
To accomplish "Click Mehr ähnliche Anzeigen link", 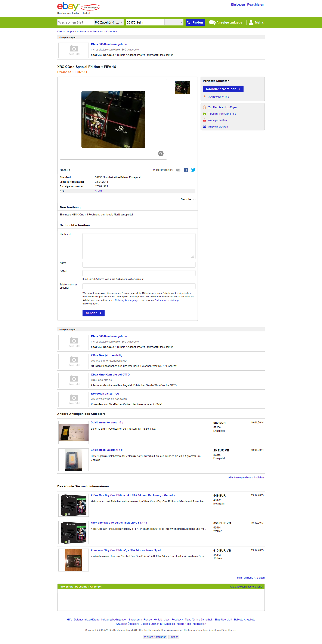I will (x=251, y=577).
